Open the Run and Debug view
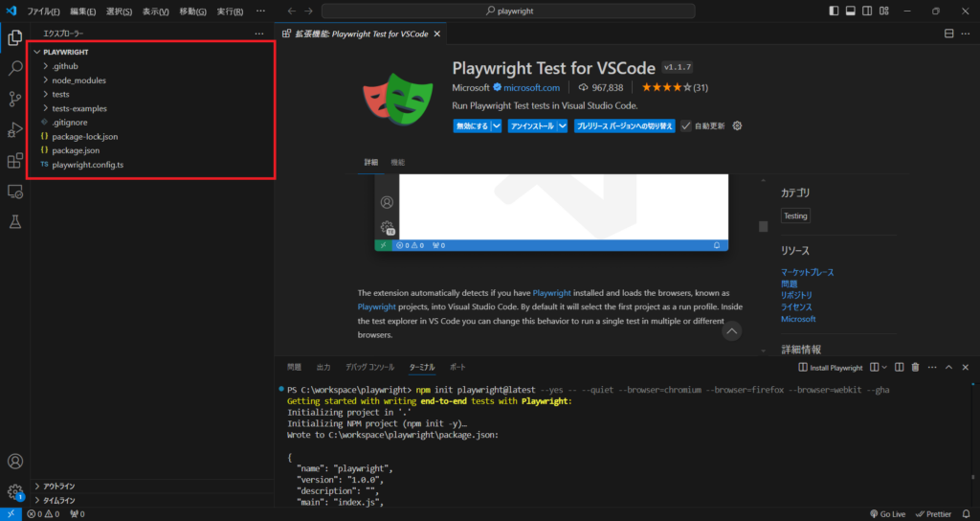The width and height of the screenshot is (980, 521). [x=15, y=130]
